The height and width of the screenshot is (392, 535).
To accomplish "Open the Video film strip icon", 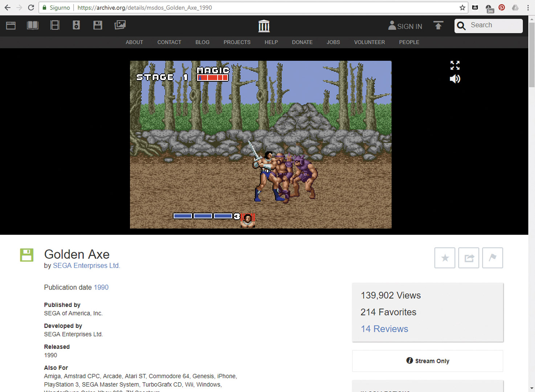I will click(x=55, y=25).
